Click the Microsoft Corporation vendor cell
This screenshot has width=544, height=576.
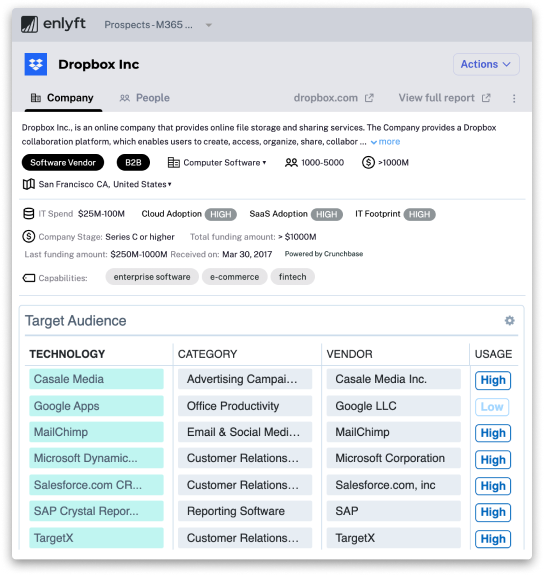[x=393, y=458]
